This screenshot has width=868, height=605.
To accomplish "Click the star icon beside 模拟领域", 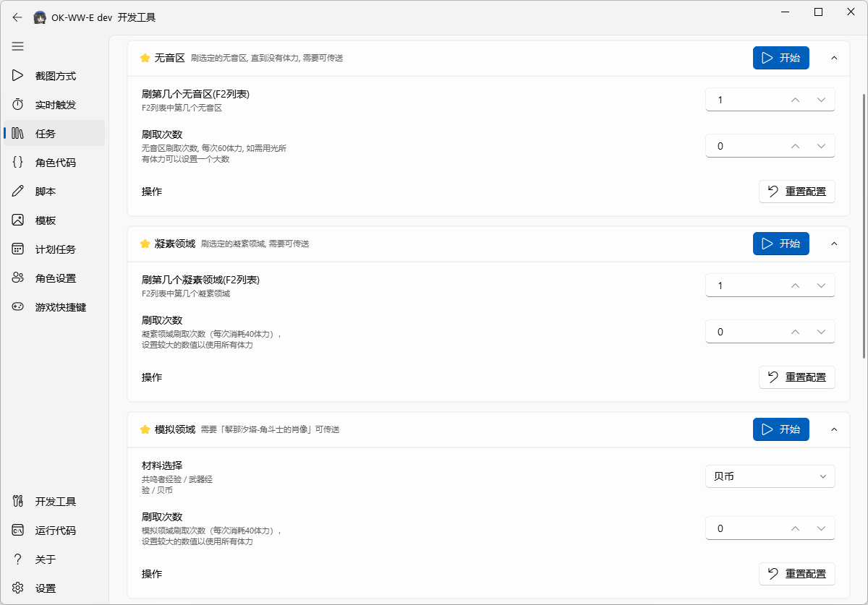I will 145,429.
